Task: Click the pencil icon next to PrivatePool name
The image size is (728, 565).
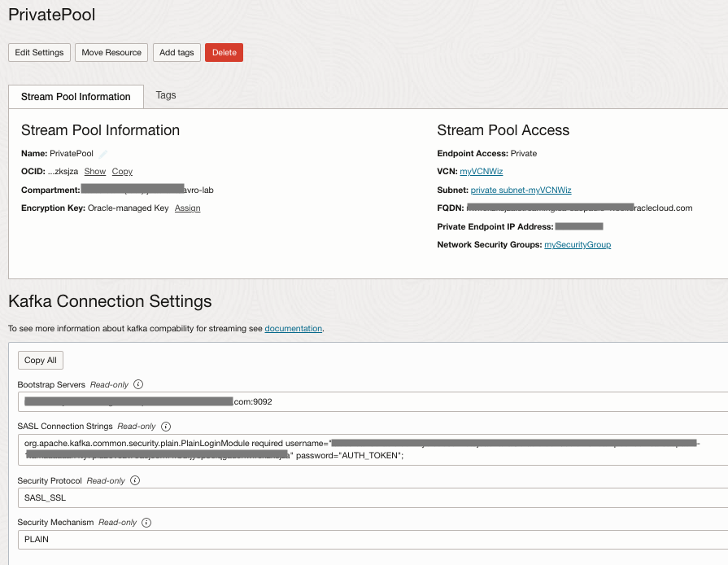Action: click(x=104, y=153)
